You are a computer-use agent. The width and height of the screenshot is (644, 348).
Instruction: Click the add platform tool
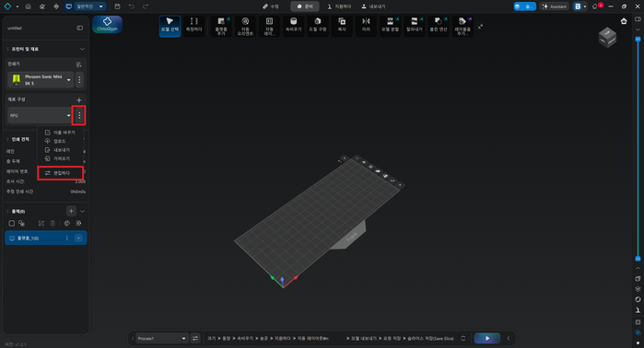(221, 26)
